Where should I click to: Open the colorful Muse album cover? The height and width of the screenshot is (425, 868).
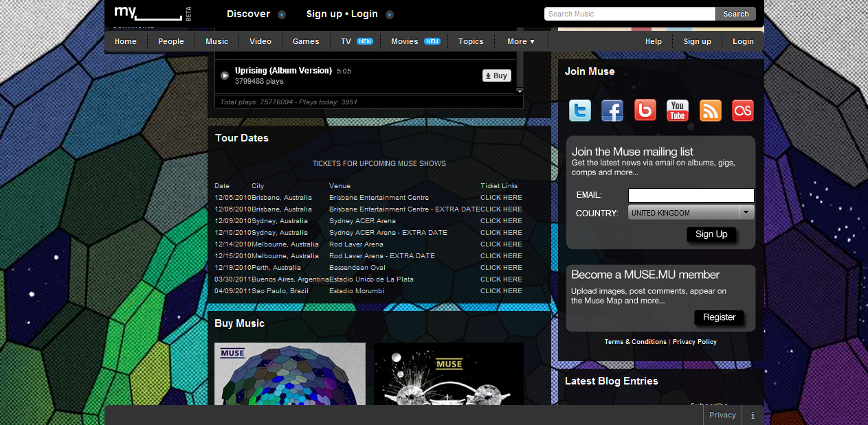pyautogui.click(x=290, y=374)
